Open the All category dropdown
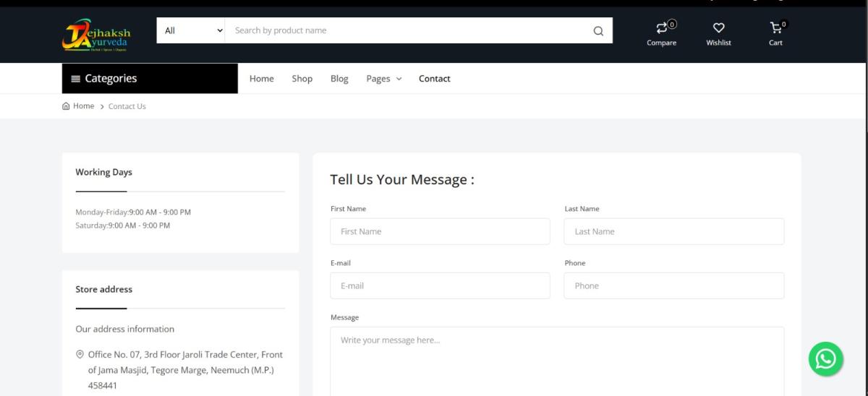The image size is (868, 396). (x=191, y=30)
